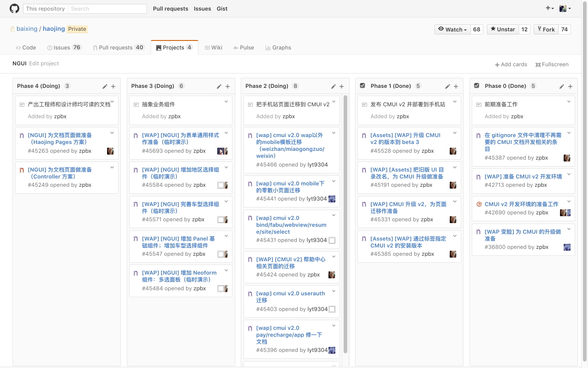
Task: Switch to the Pulse tab
Action: 243,47
